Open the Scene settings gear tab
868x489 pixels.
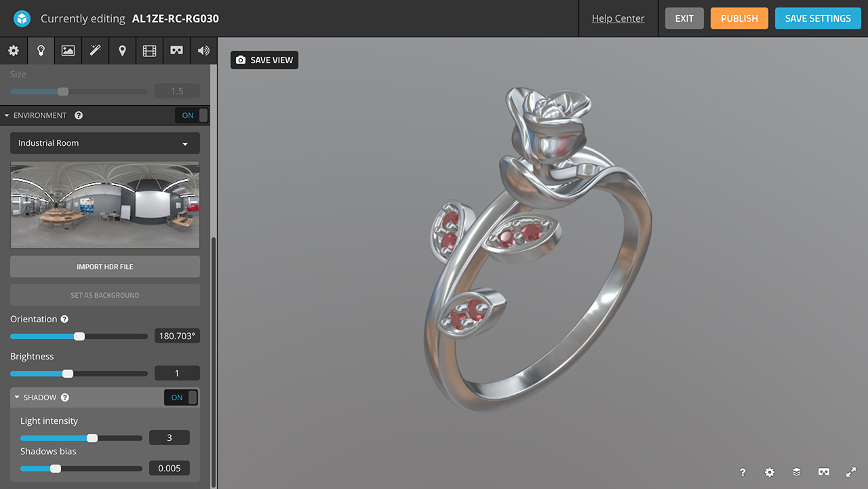[x=14, y=51]
